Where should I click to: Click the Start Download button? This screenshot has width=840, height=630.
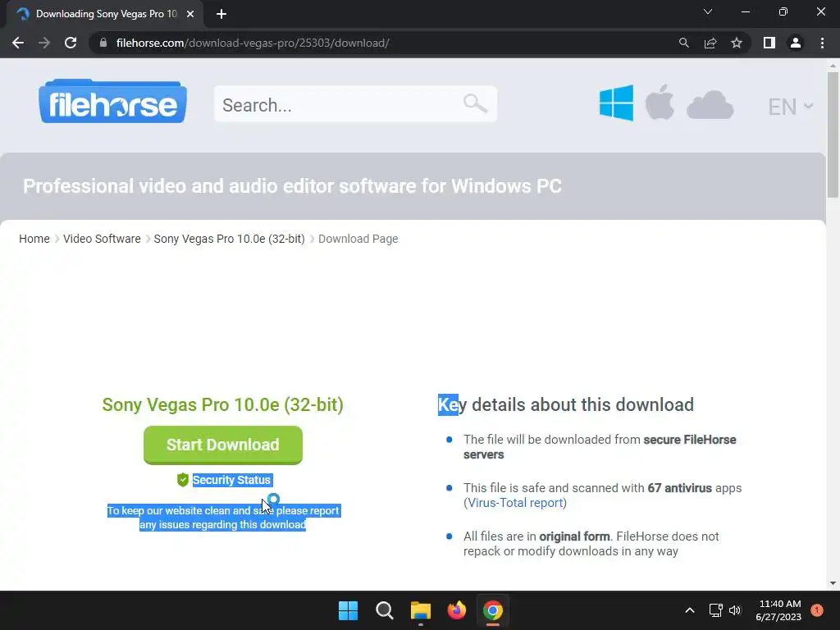click(223, 445)
